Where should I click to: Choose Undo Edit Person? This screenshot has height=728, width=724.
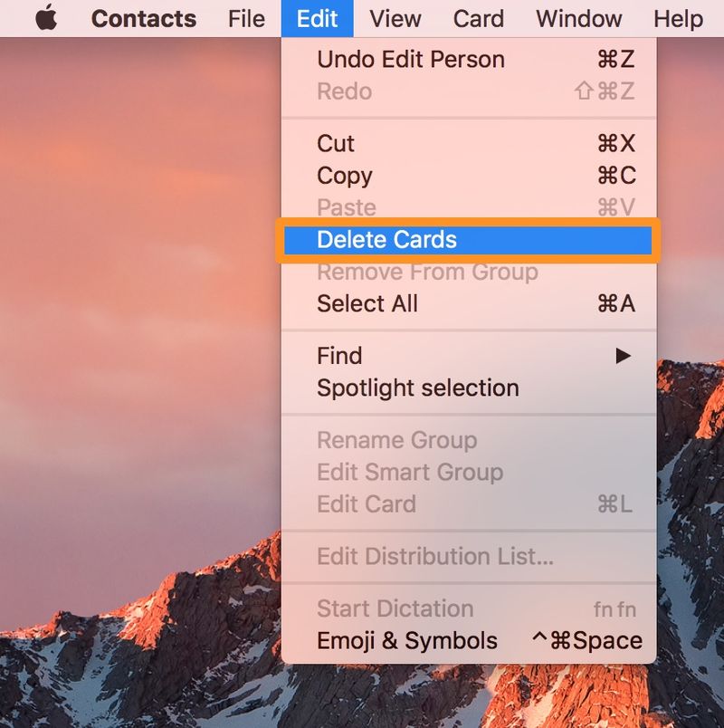point(469,60)
